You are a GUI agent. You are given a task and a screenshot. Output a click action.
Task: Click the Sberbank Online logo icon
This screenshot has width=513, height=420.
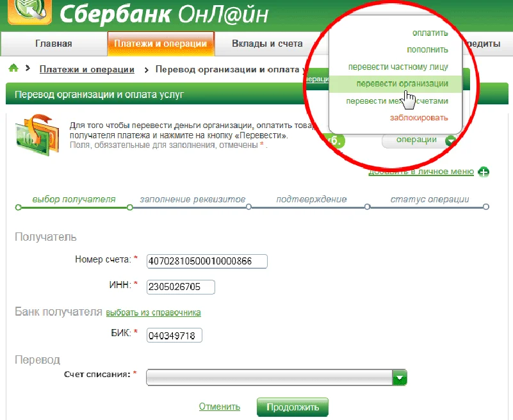29,12
